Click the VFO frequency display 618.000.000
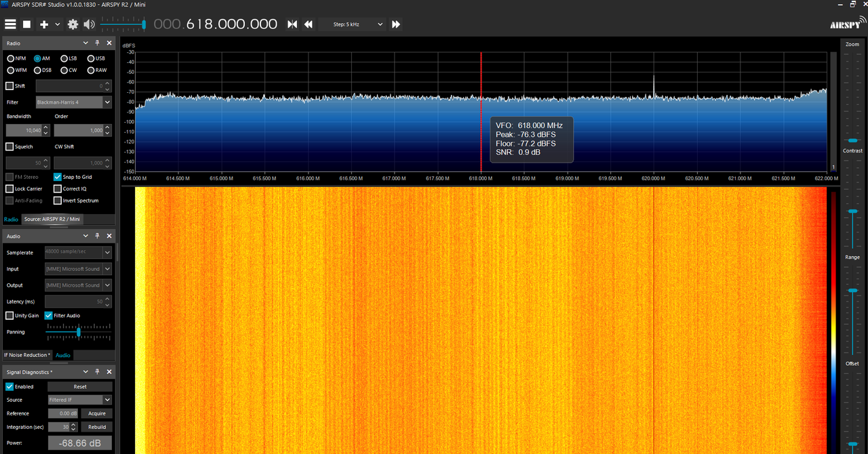868x454 pixels. pos(216,24)
